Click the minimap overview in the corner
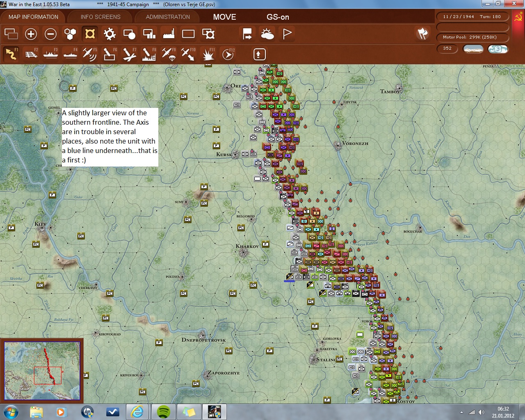525x420 pixels. [x=42, y=371]
